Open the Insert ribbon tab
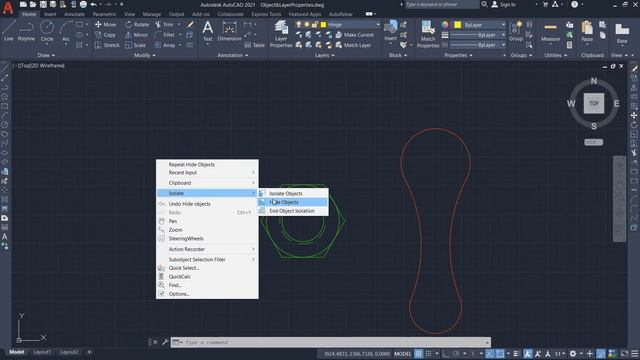 coord(50,14)
